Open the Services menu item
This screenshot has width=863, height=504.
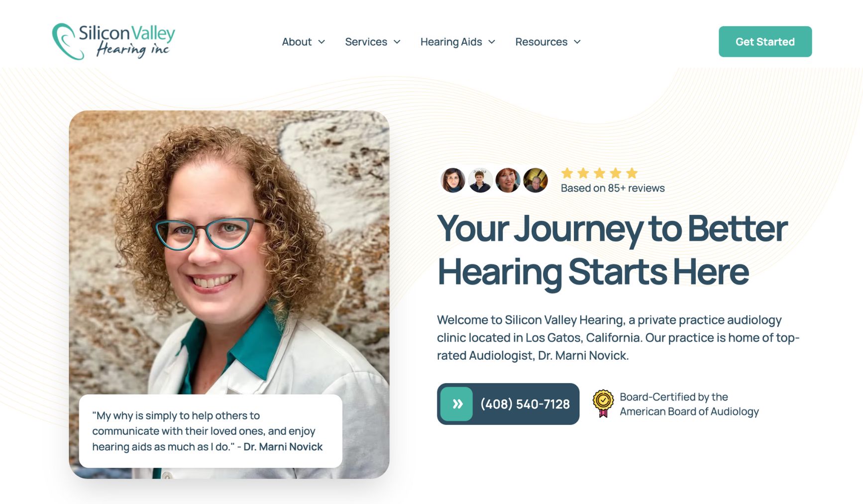click(366, 42)
